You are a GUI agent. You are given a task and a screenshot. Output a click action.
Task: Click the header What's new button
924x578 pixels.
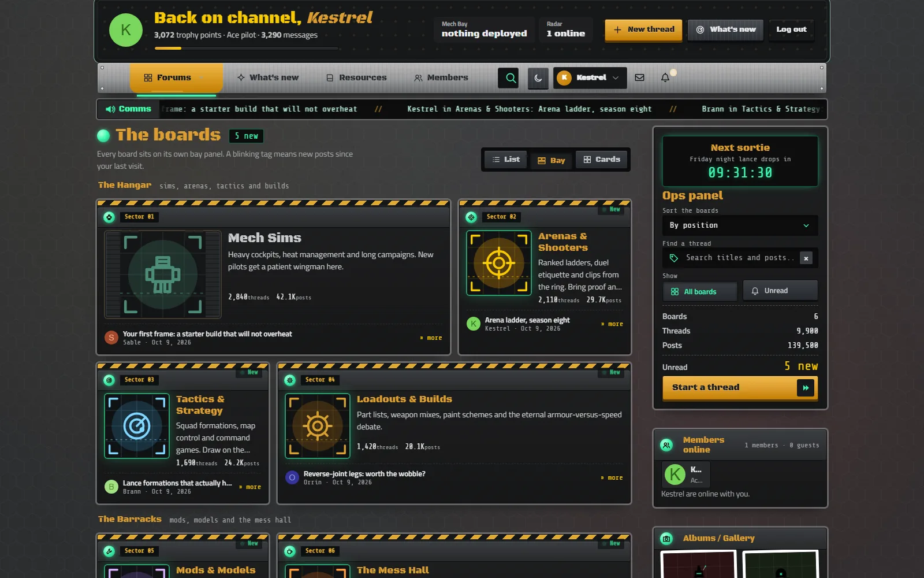click(x=726, y=29)
